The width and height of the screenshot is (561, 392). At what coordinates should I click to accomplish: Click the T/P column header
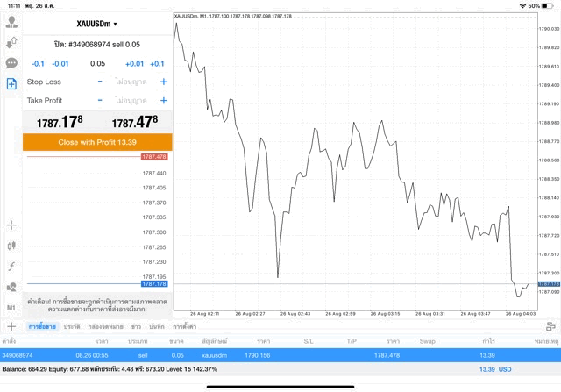352,341
